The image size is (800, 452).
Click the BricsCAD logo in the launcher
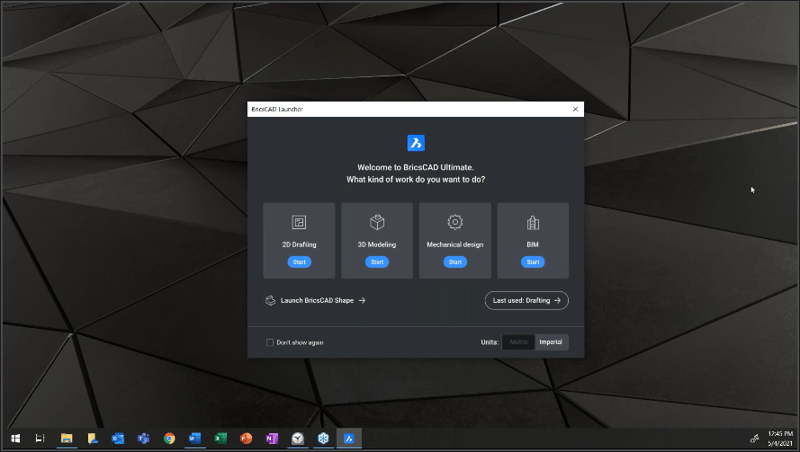(416, 143)
